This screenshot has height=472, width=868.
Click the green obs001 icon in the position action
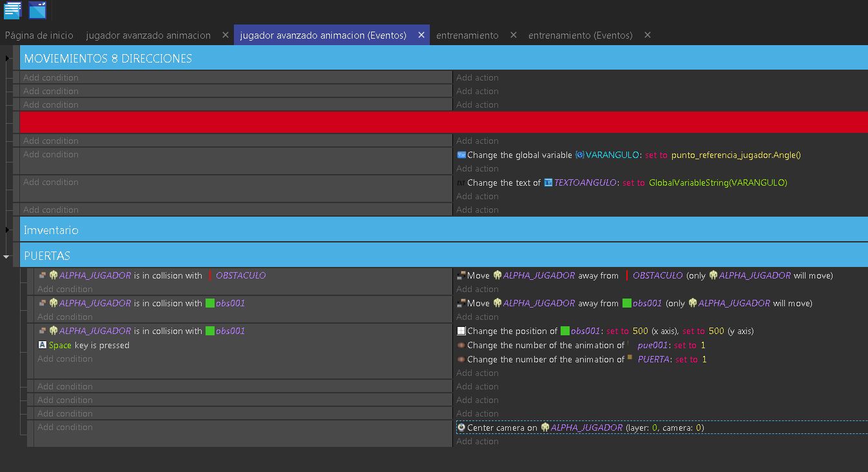565,331
